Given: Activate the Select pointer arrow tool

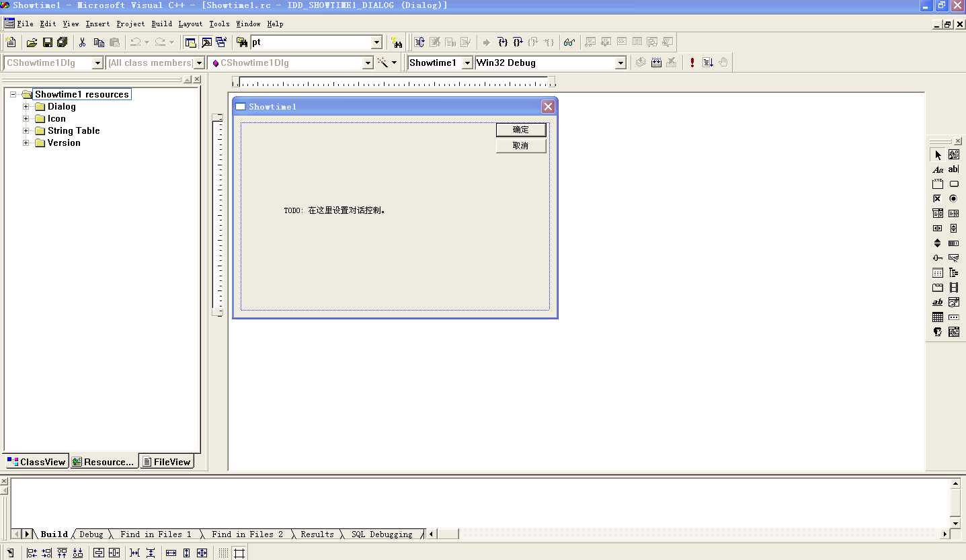Looking at the screenshot, I should [x=938, y=155].
